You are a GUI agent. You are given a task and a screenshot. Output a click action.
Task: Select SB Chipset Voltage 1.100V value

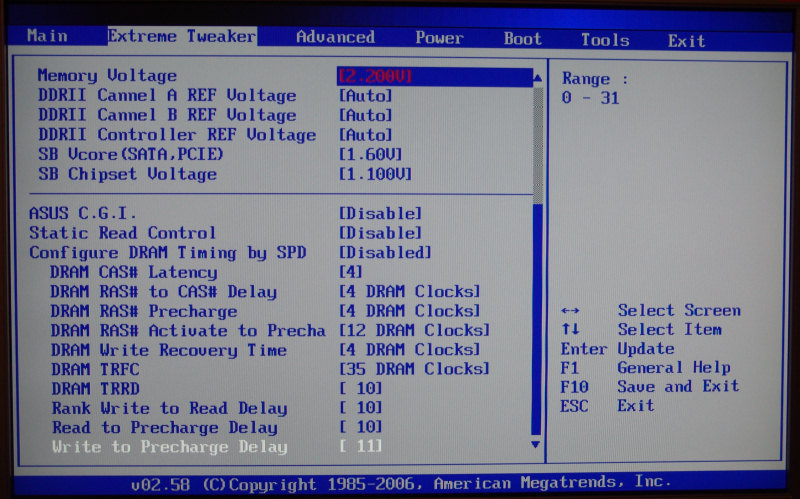coord(376,175)
